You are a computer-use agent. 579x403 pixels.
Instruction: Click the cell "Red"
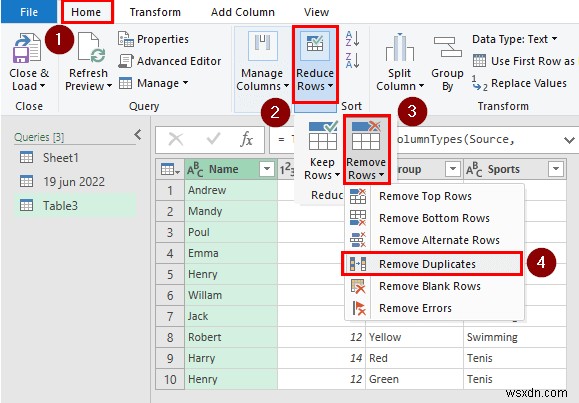(414, 358)
